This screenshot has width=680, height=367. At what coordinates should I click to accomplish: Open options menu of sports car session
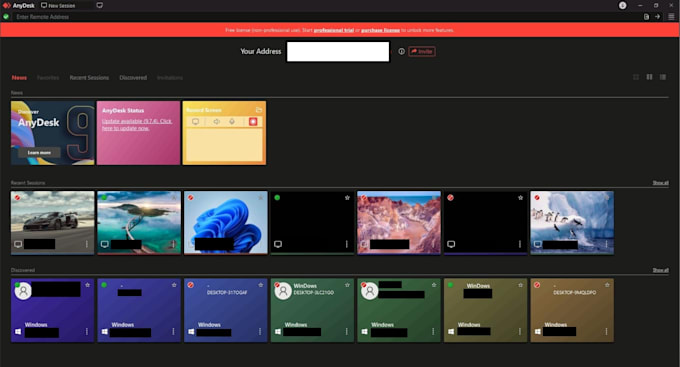(x=87, y=244)
